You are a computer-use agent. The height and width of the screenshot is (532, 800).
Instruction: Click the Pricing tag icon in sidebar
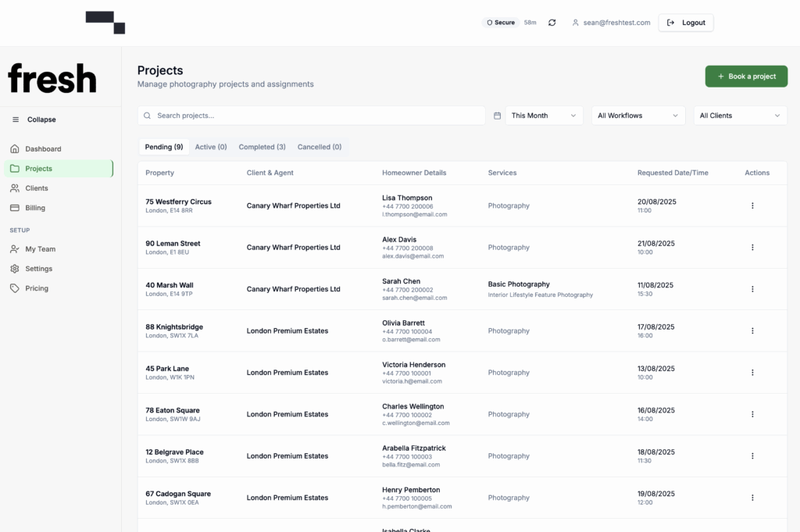click(15, 288)
